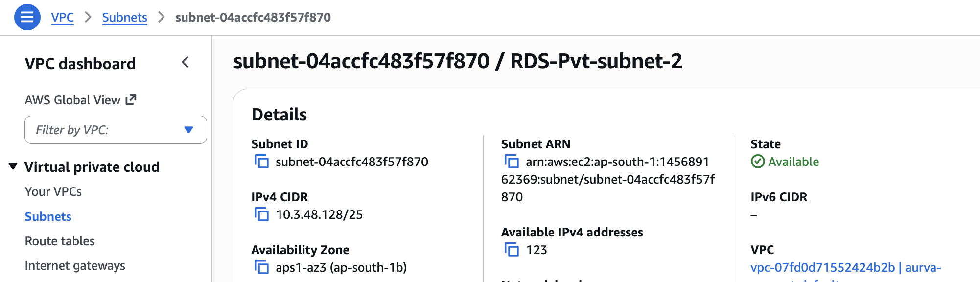Click the external link icon on AWS Global View

(131, 99)
